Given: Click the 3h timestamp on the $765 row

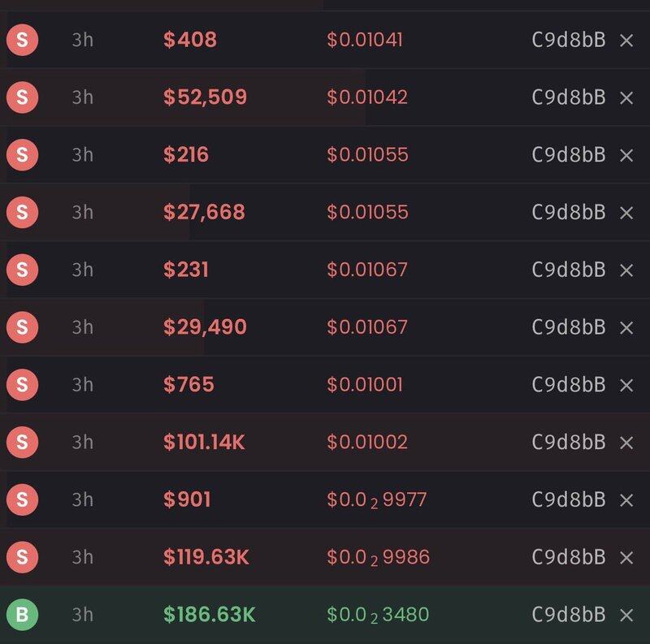Looking at the screenshot, I should 82,385.
